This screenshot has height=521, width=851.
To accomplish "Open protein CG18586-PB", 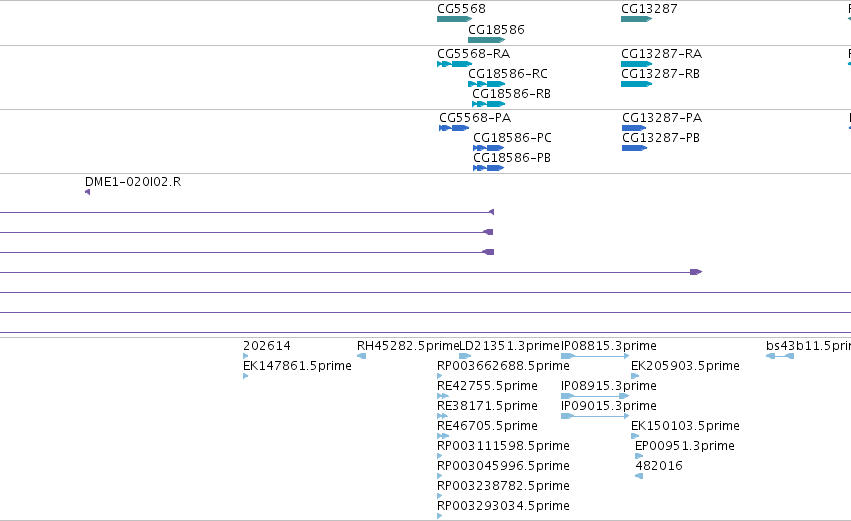I will (x=512, y=158).
